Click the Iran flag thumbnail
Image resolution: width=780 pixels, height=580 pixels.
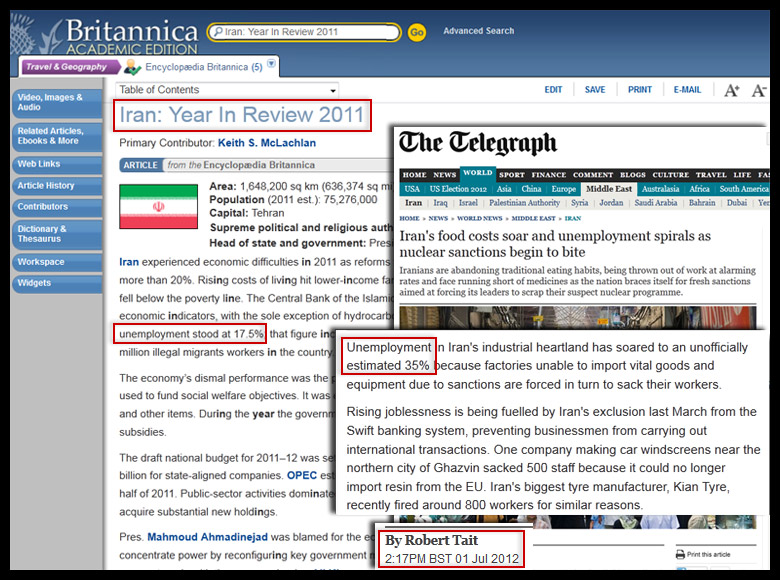pyautogui.click(x=145, y=206)
